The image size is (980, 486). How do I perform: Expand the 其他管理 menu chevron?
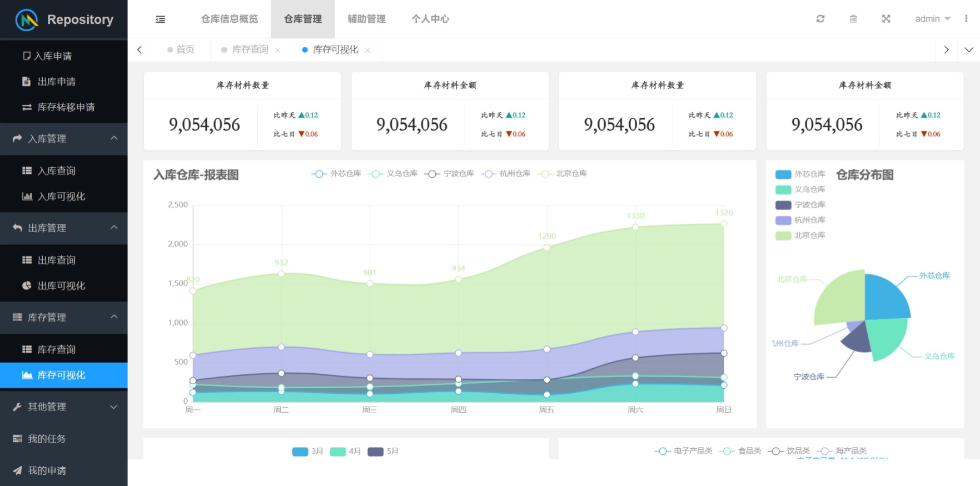pyautogui.click(x=114, y=407)
